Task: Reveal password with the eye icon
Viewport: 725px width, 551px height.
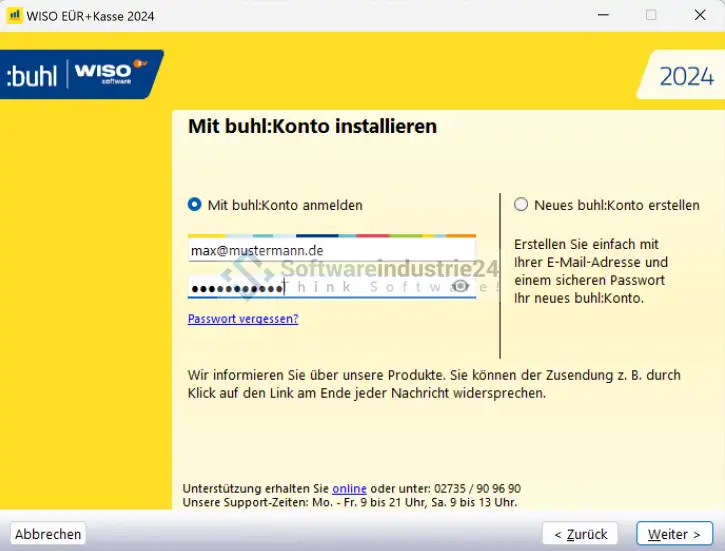Action: click(460, 287)
